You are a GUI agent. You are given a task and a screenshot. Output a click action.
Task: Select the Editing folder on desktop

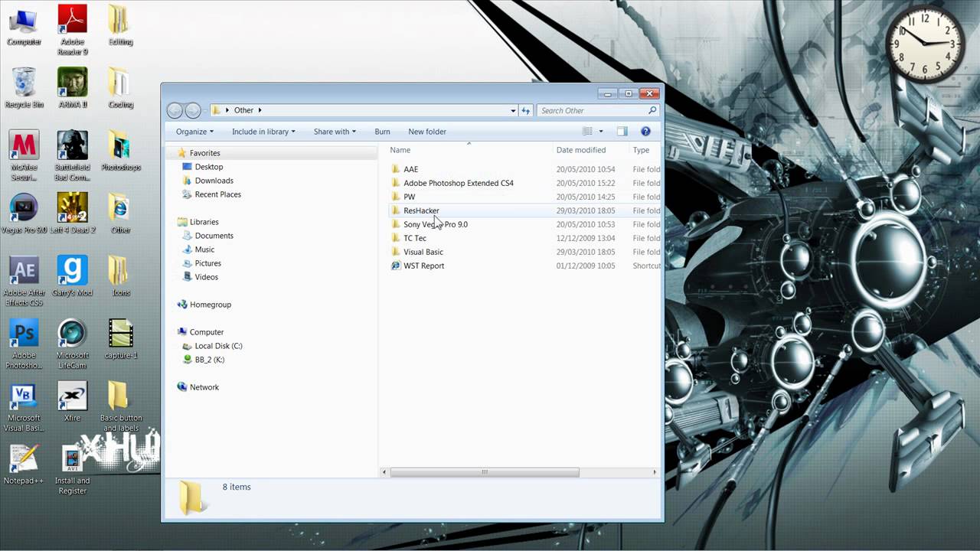[x=120, y=25]
